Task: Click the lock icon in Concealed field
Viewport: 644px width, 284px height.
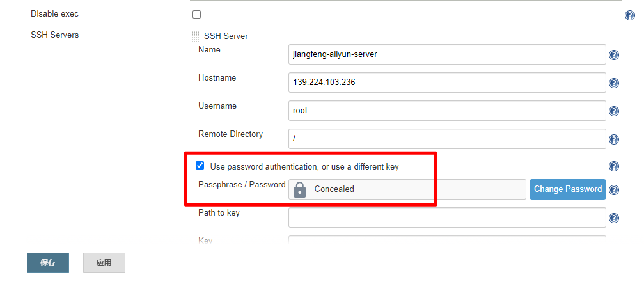Action: click(300, 189)
